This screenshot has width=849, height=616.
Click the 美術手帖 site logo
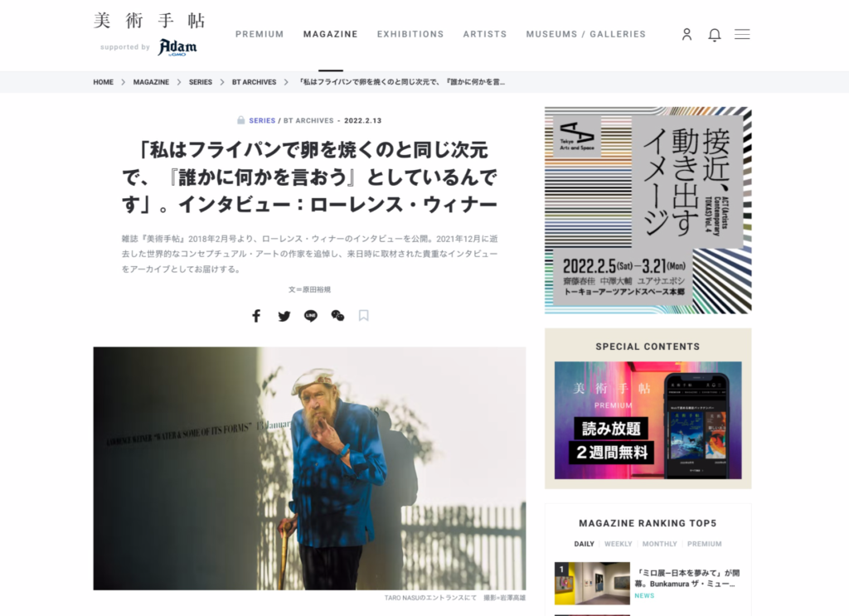[149, 21]
